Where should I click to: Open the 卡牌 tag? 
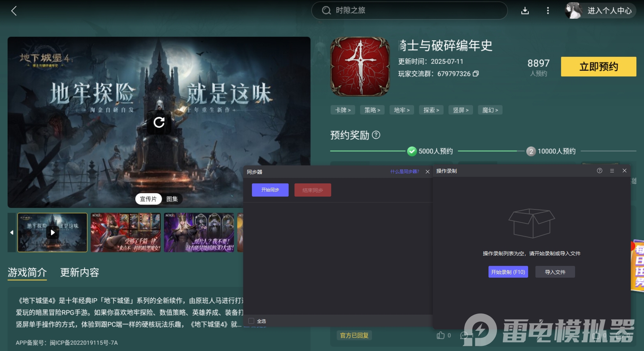[x=343, y=110]
